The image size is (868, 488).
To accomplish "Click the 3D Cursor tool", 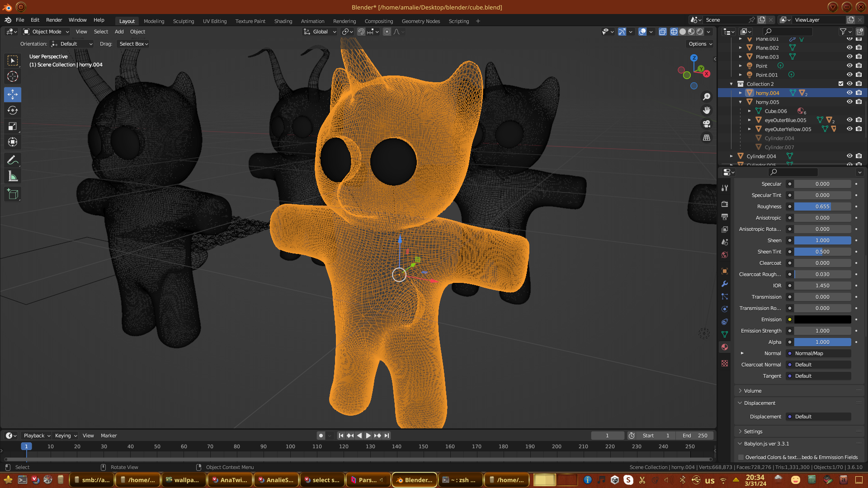I will click(13, 76).
